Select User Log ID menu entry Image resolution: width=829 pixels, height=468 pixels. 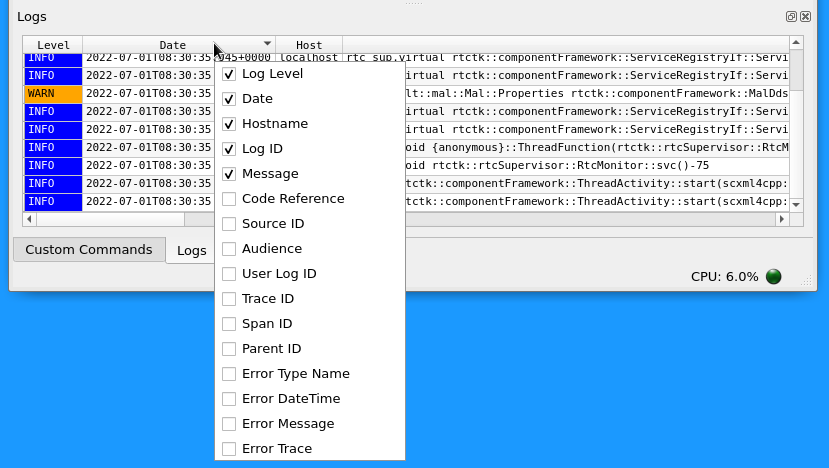[279, 274]
